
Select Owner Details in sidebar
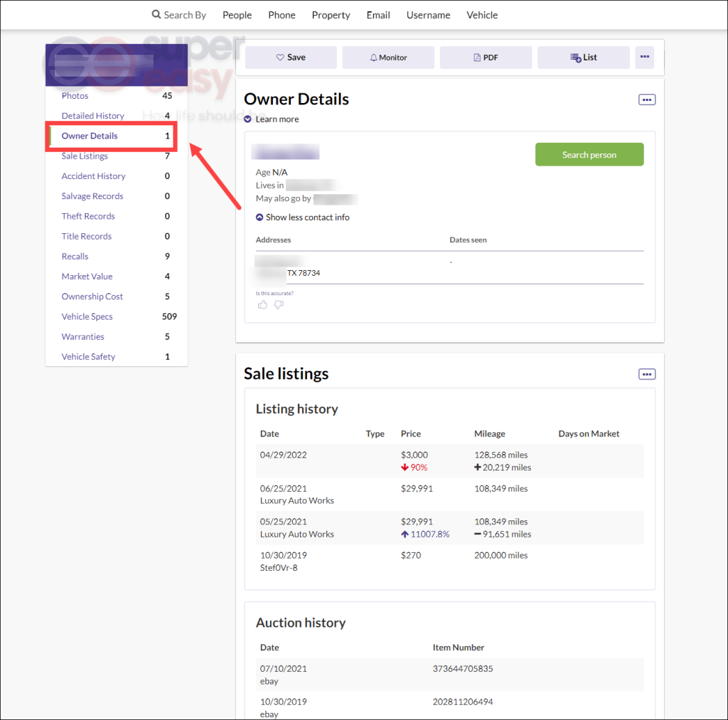point(90,136)
